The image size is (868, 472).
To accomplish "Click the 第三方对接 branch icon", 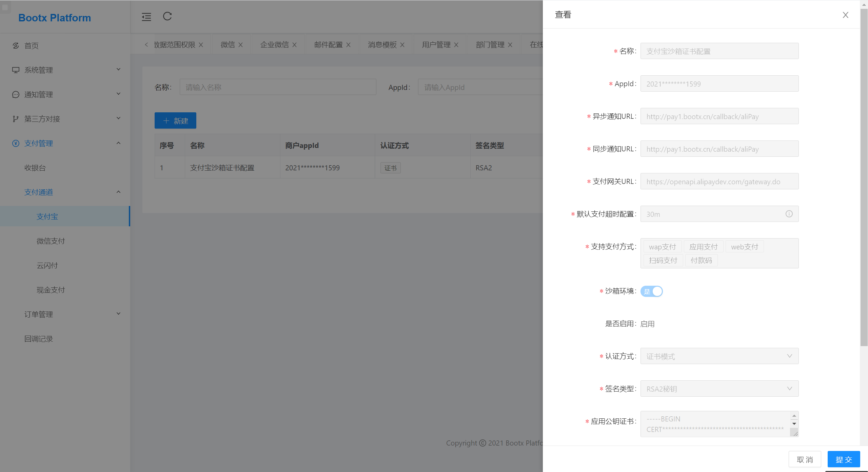I will point(16,118).
